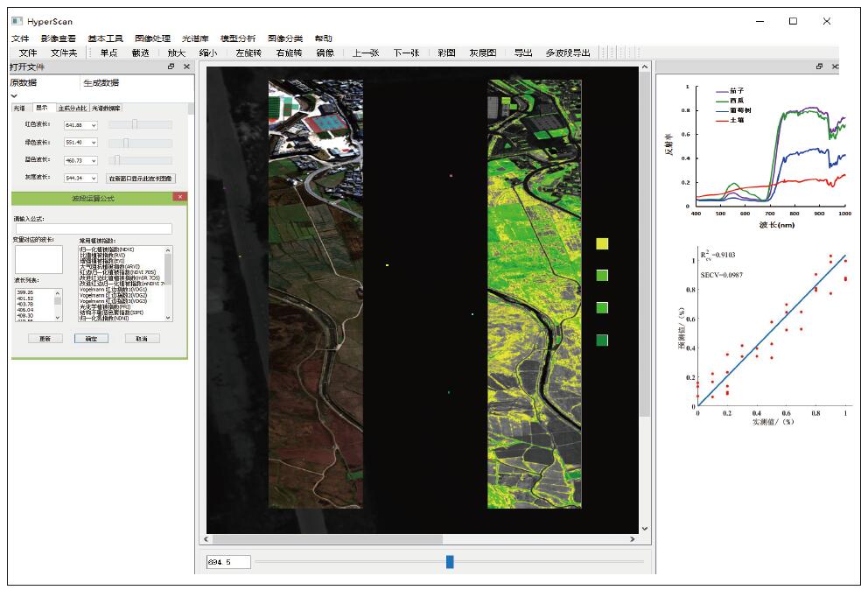Image resolution: width=868 pixels, height=590 pixels.
Task: Select the region selection tool beside 单点
Action: pos(141,53)
